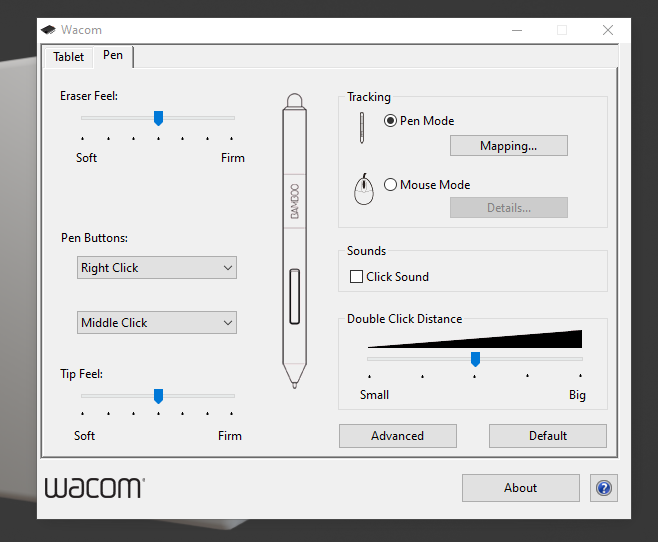The width and height of the screenshot is (658, 542).
Task: Minimize the Wacom window
Action: pyautogui.click(x=517, y=30)
